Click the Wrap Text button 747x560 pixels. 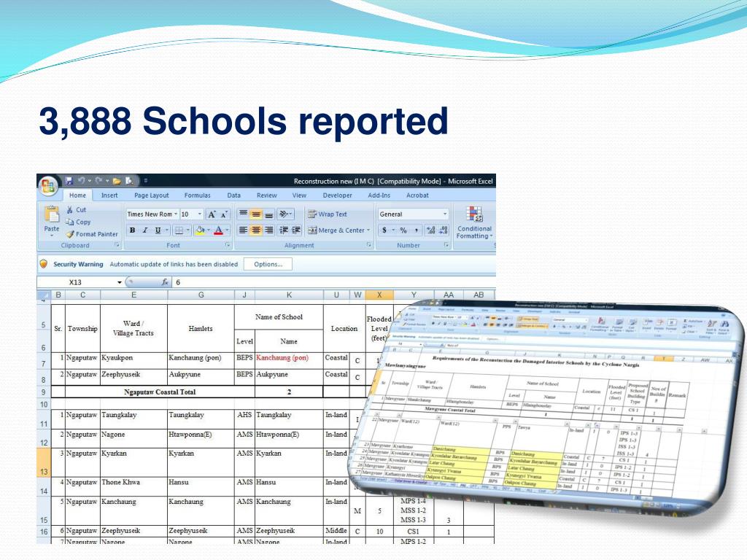[328, 214]
